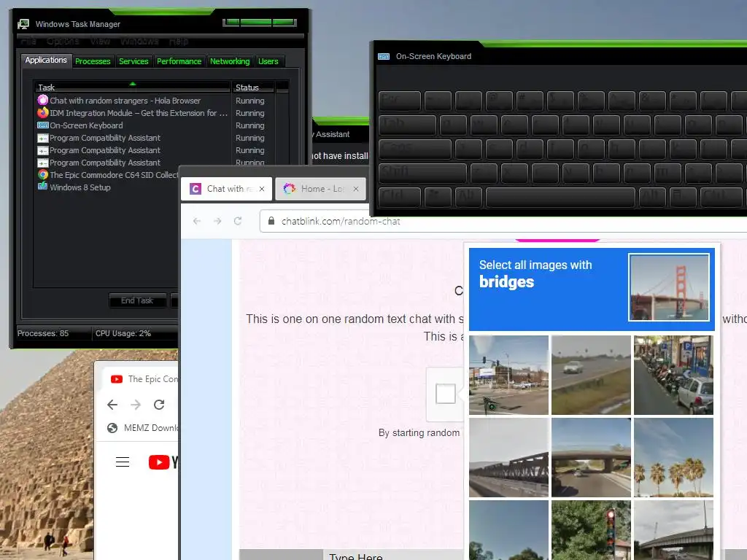Viewport: 747px width, 560px height.
Task: Click the globe icon beside MEMZ Downl
Action: point(112,427)
